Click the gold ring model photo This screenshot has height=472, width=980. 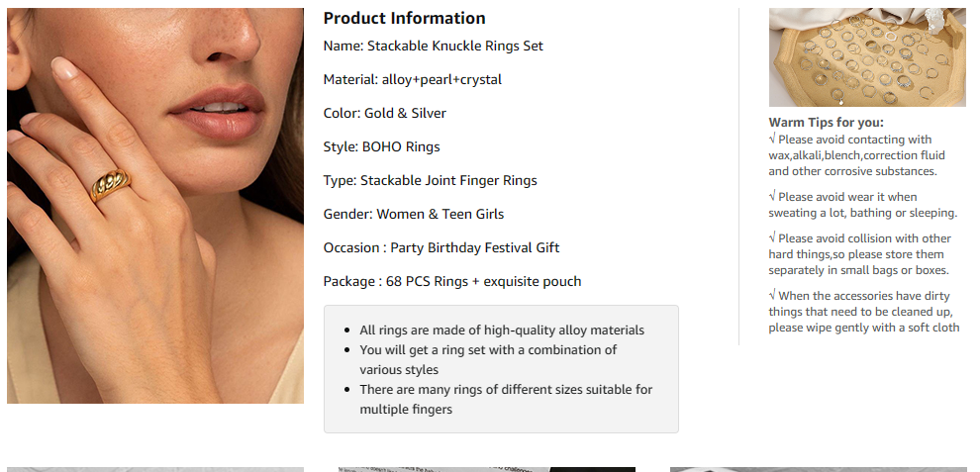(x=155, y=206)
